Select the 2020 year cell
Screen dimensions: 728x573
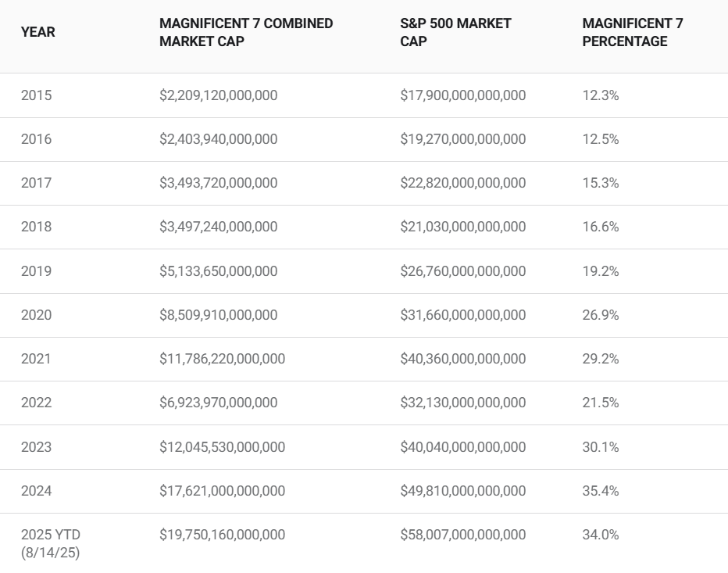[x=36, y=314]
